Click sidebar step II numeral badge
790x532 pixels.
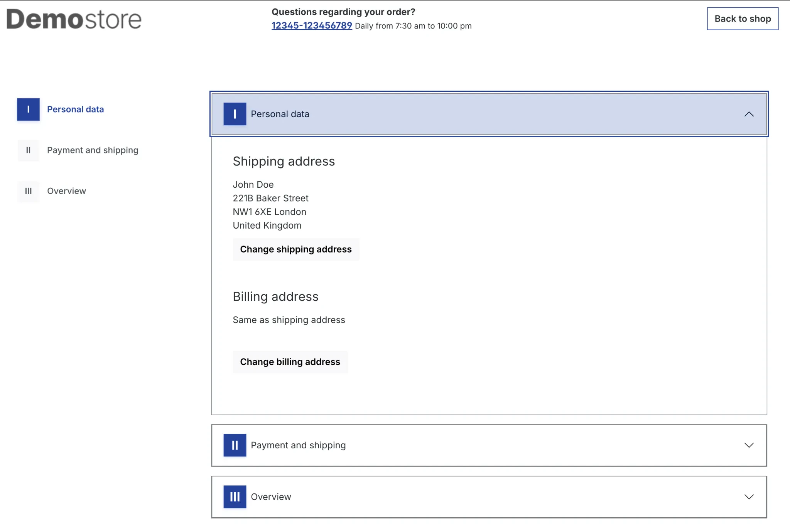coord(28,150)
